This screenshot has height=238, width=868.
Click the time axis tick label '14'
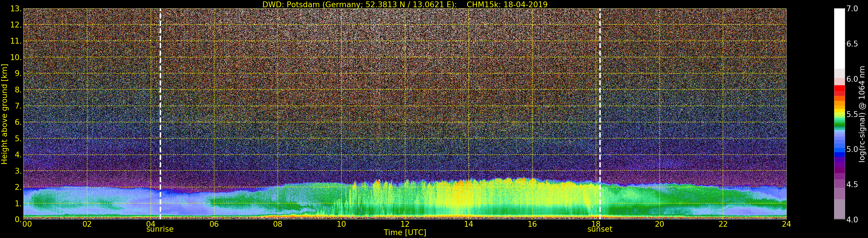pos(468,224)
